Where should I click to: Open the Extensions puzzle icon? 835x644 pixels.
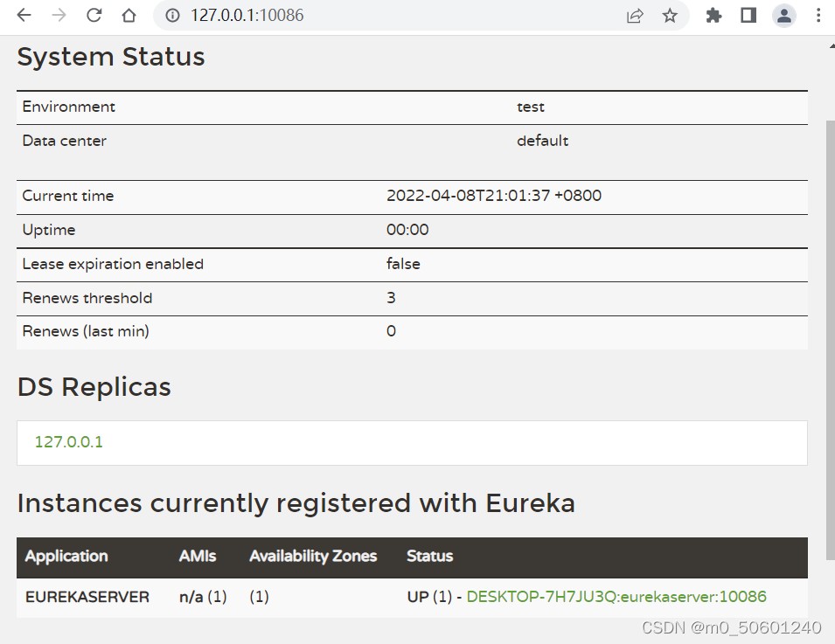[713, 15]
